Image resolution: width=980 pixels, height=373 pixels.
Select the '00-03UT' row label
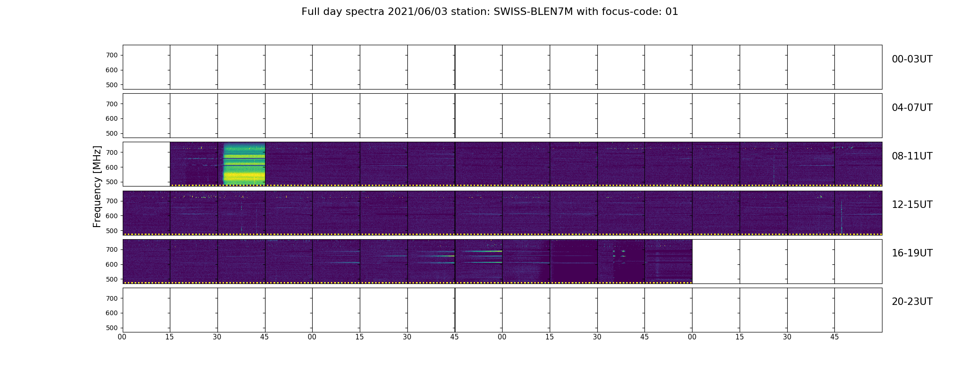coord(912,59)
